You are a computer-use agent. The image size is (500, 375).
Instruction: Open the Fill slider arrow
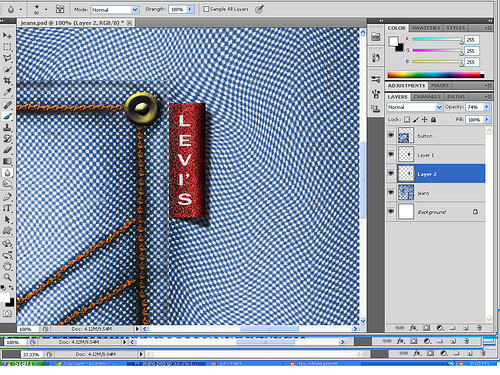point(487,119)
